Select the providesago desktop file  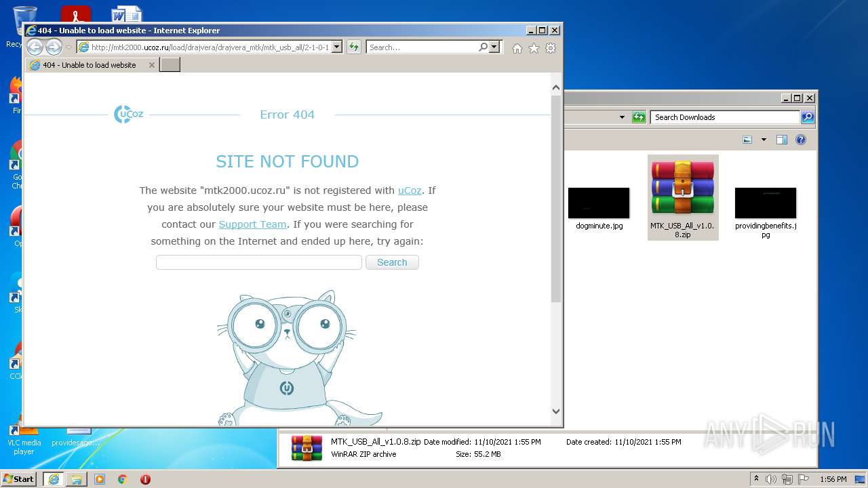click(x=75, y=437)
